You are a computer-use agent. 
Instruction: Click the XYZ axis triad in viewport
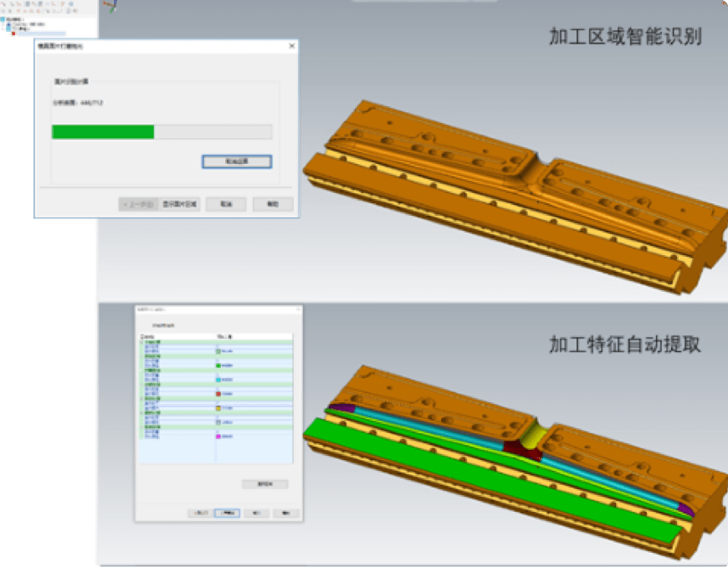111,6
